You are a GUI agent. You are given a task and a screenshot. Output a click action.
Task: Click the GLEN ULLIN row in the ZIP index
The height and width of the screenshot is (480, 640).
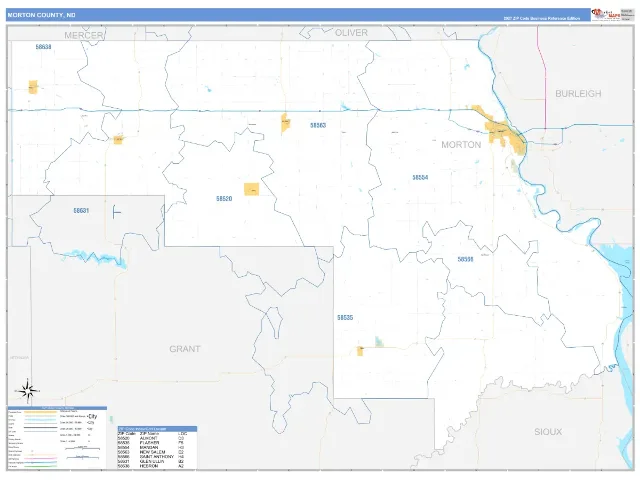[x=157, y=461]
